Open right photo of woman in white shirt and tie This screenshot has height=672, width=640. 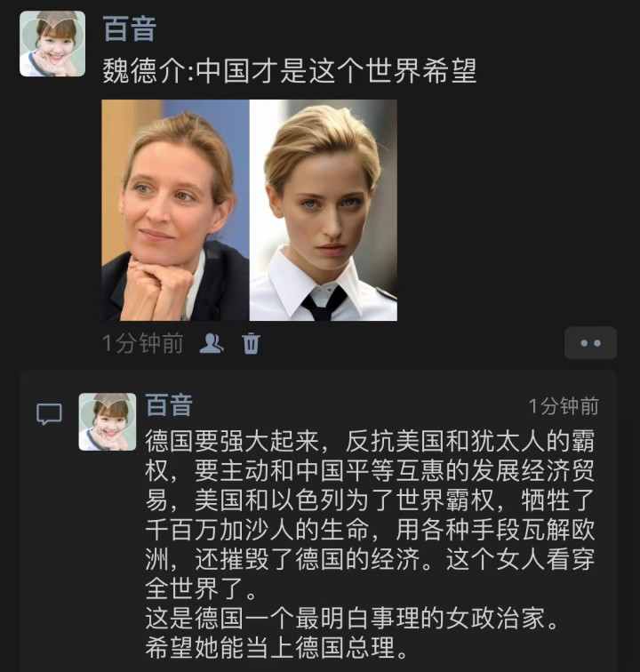(x=324, y=210)
